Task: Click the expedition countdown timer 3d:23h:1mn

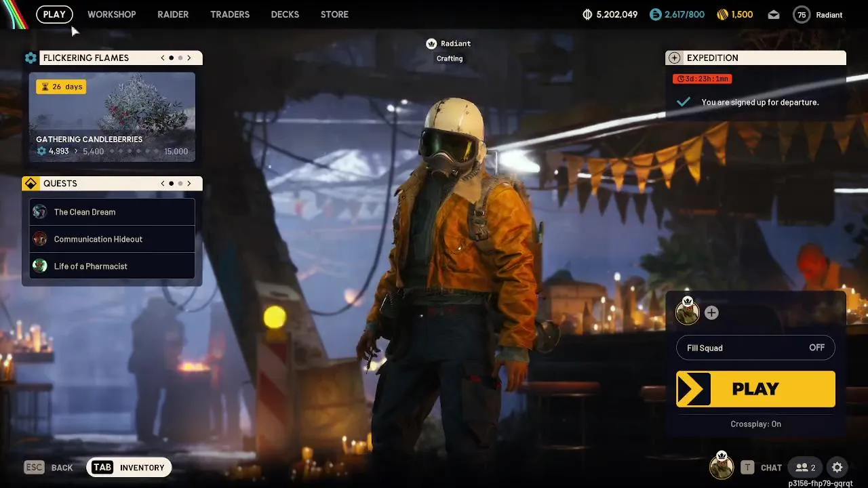Action: click(x=703, y=79)
